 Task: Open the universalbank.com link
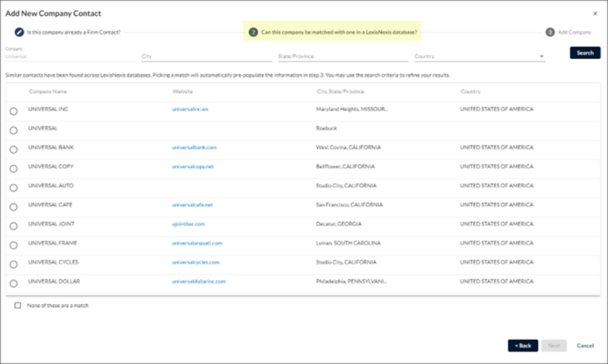tap(194, 147)
